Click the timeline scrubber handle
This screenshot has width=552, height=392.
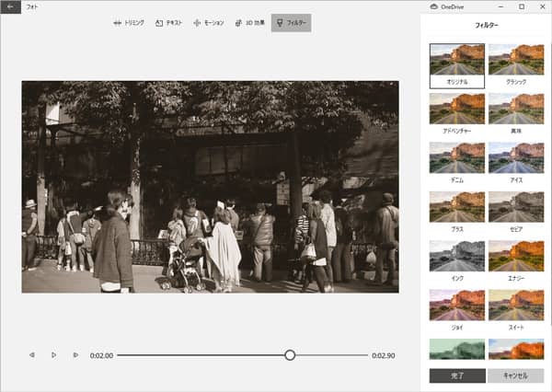pos(290,354)
